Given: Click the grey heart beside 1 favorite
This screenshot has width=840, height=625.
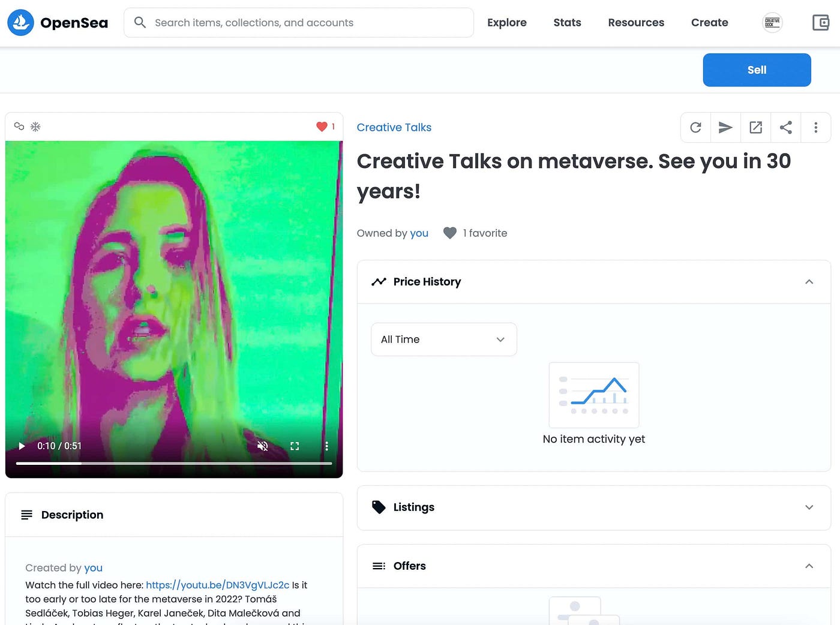Looking at the screenshot, I should coord(450,233).
